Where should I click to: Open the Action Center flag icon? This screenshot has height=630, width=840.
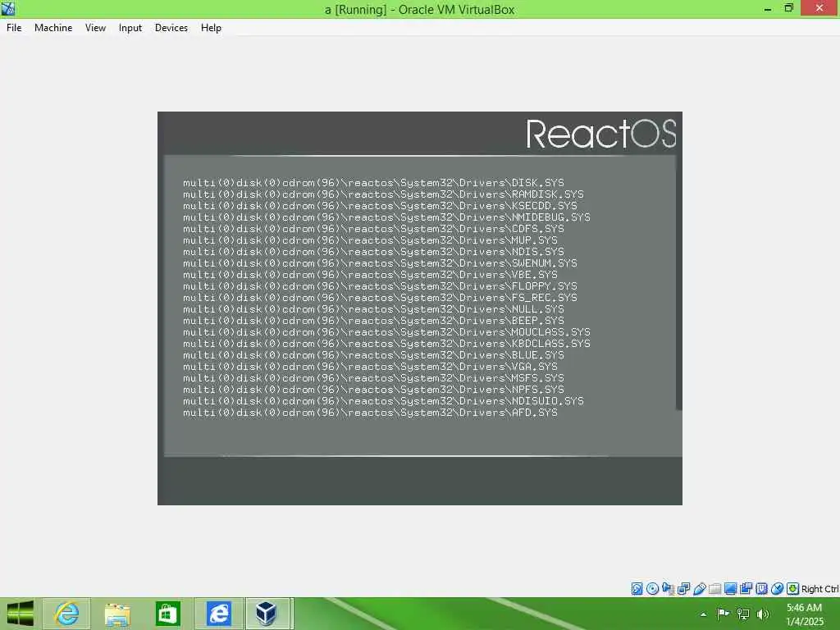point(723,614)
